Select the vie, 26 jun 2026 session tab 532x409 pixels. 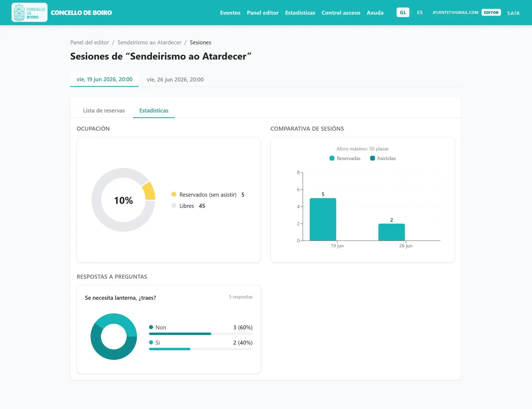click(175, 79)
